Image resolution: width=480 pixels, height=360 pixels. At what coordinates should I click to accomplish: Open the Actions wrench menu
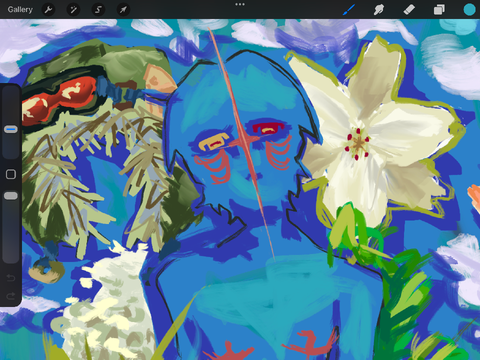[x=48, y=10]
